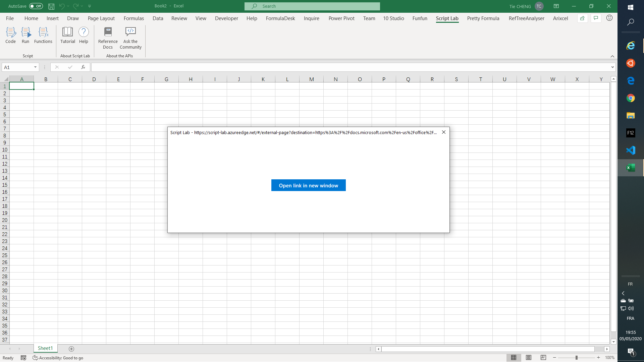Open the Functions pane icon
Image resolution: width=644 pixels, height=362 pixels.
pos(43,35)
